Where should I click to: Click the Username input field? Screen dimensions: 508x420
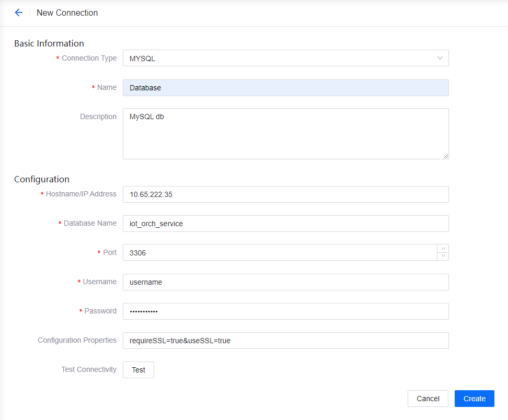pyautogui.click(x=285, y=282)
